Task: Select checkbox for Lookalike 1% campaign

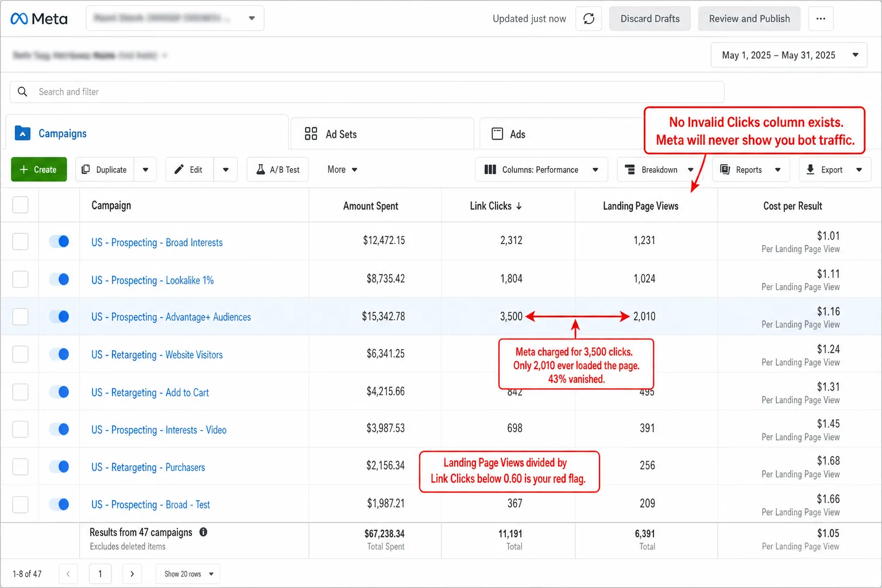Action: (x=20, y=279)
